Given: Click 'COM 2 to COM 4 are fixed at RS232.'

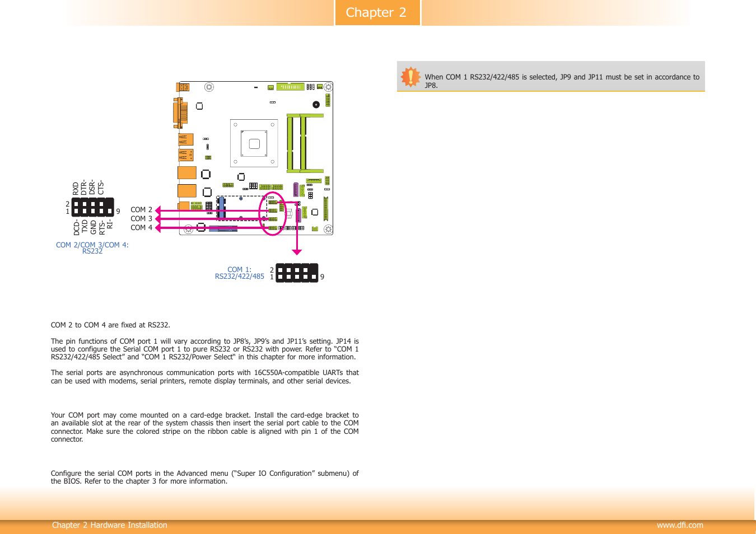Looking at the screenshot, I should pyautogui.click(x=110, y=325).
